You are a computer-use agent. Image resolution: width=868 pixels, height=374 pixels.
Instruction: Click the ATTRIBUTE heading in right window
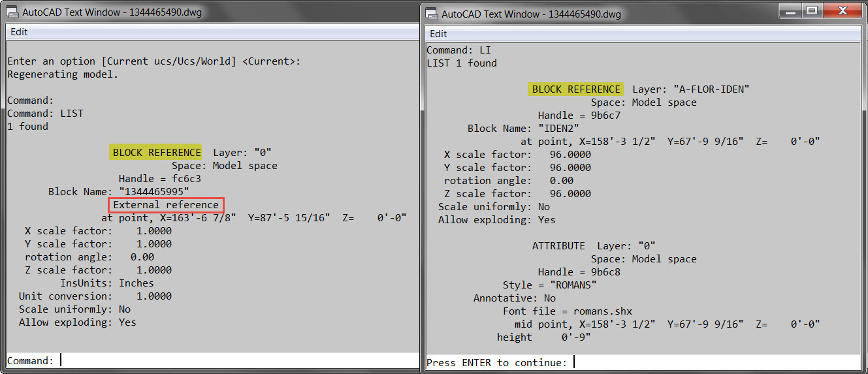pyautogui.click(x=558, y=246)
